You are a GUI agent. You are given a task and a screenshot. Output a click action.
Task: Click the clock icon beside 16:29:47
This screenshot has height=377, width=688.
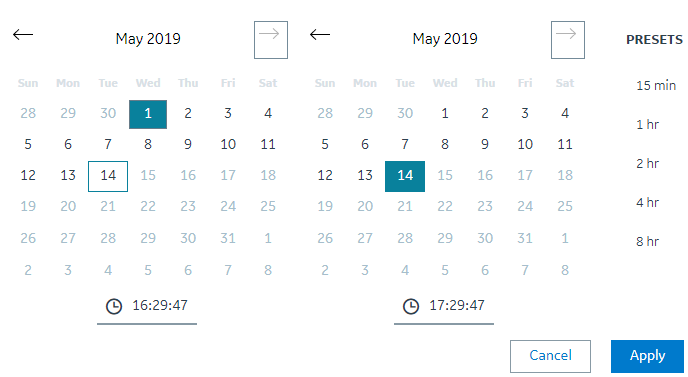click(114, 306)
